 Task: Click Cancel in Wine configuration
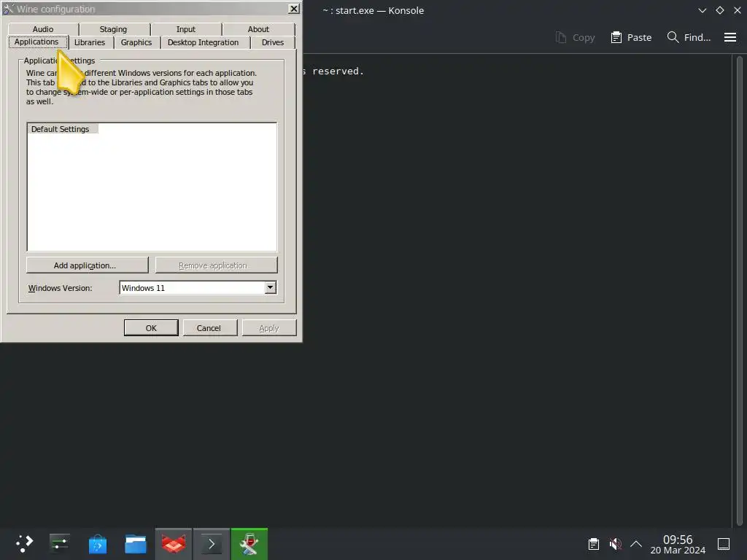pos(209,327)
